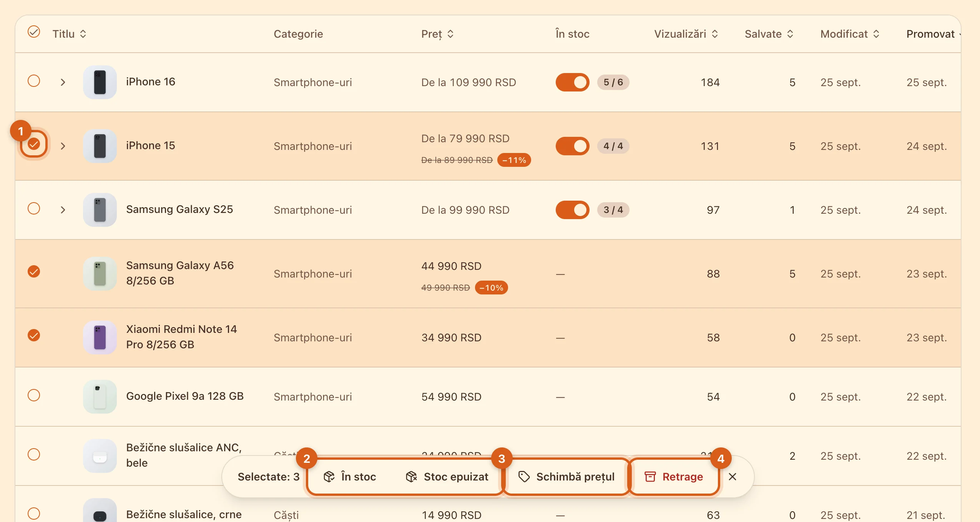Viewport: 980px width, 522px height.
Task: Open the Google Pixel 9a product thumbnail
Action: [x=100, y=397]
